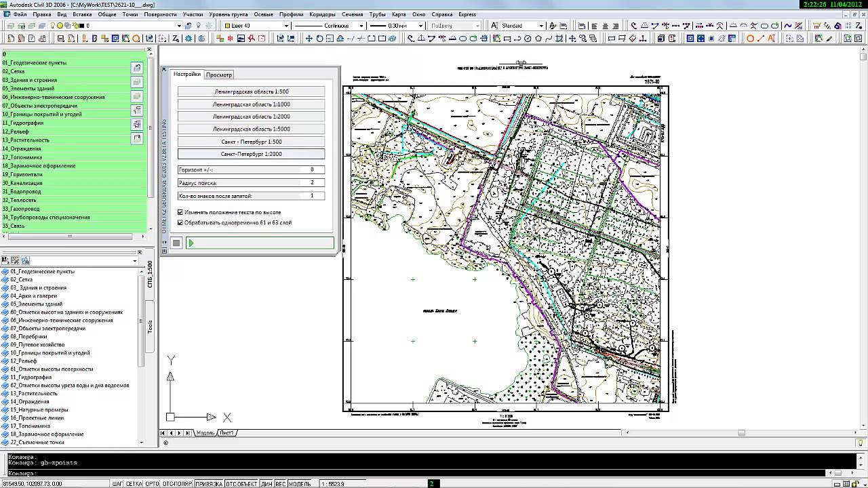Viewport: 868px width, 488px height.
Task: Click bottommost icon button beside green layer list
Action: coord(136,138)
